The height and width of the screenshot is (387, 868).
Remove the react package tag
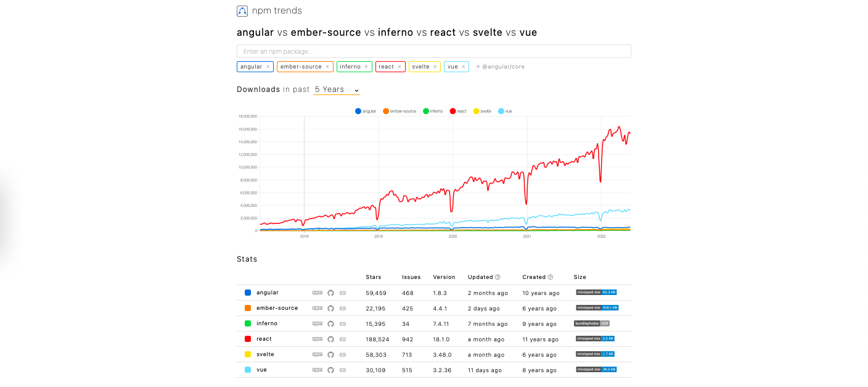coord(399,67)
